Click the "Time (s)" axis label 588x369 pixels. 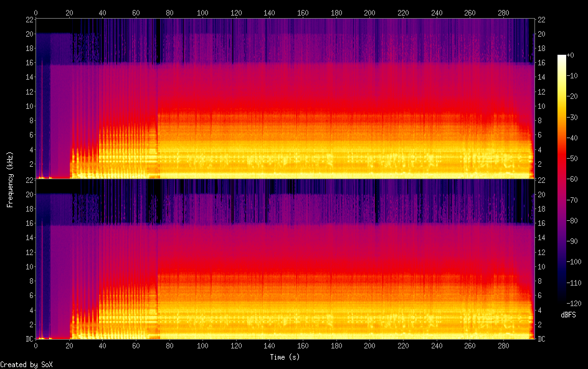pyautogui.click(x=283, y=357)
